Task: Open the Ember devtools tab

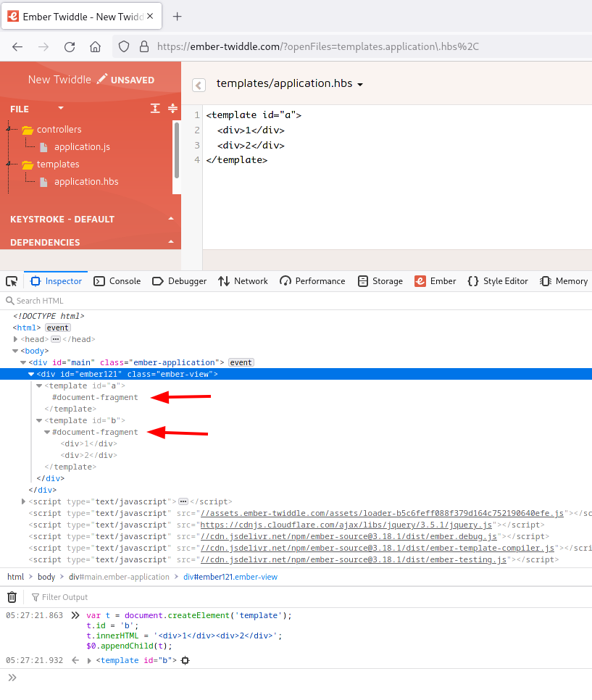Action: (435, 281)
